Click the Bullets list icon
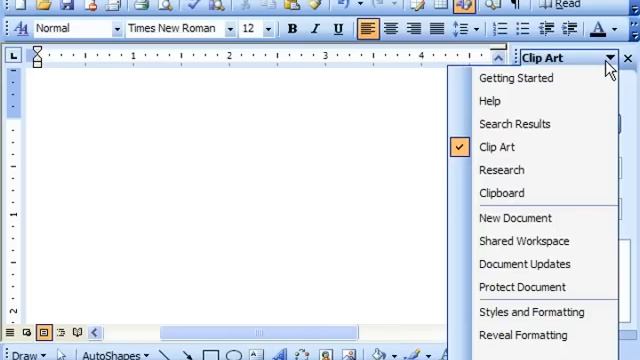The image size is (640, 360). (522, 29)
